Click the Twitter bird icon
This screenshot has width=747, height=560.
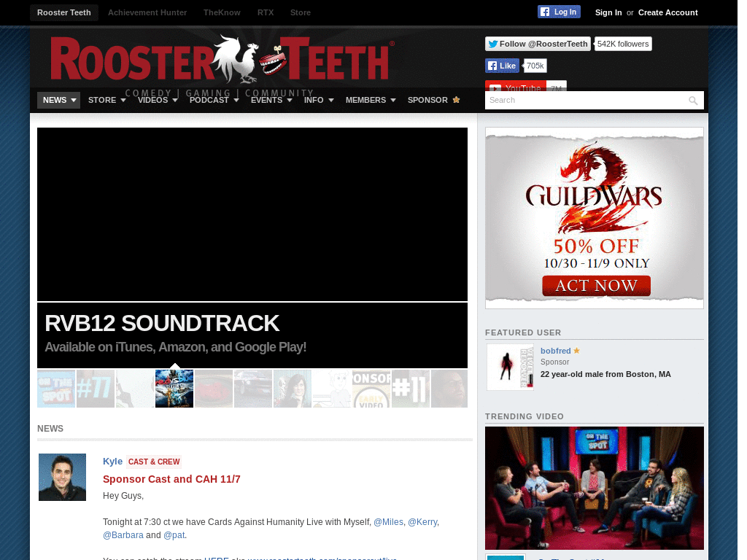point(493,44)
